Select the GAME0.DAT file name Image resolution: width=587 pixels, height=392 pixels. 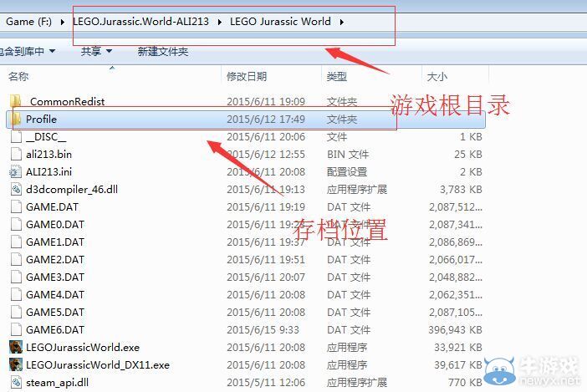[x=55, y=225]
